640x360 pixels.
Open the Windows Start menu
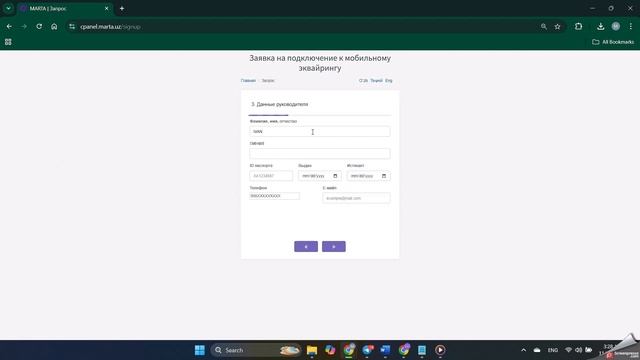tap(200, 350)
